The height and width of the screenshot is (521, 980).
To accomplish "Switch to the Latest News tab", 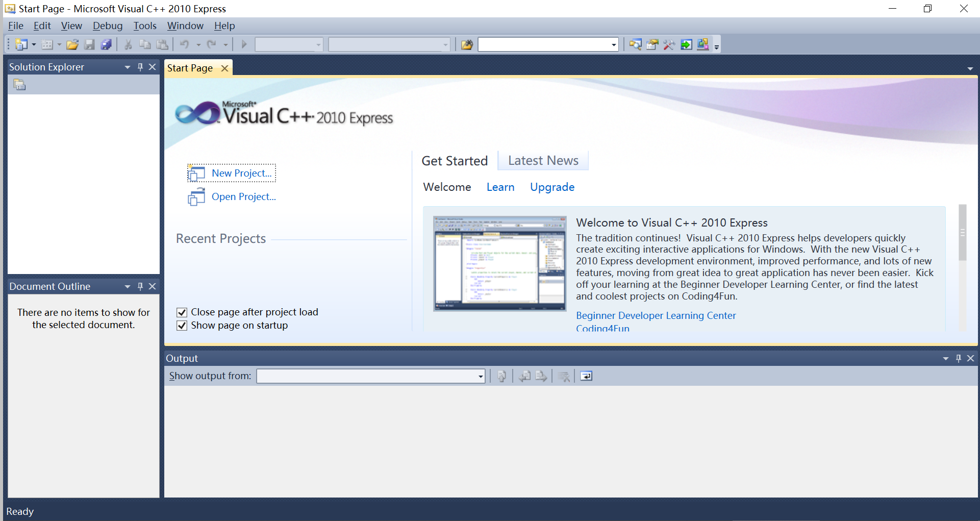I will click(543, 161).
